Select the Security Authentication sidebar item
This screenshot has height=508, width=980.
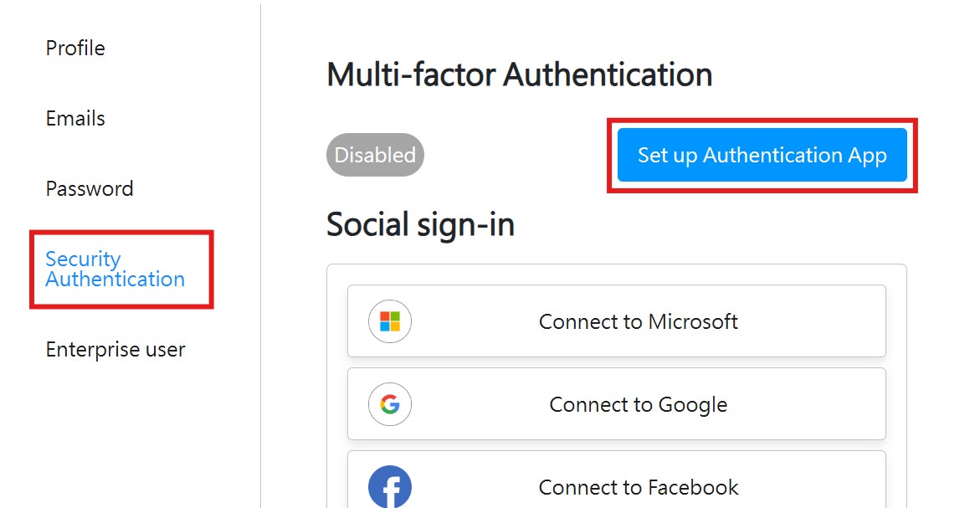tap(115, 269)
